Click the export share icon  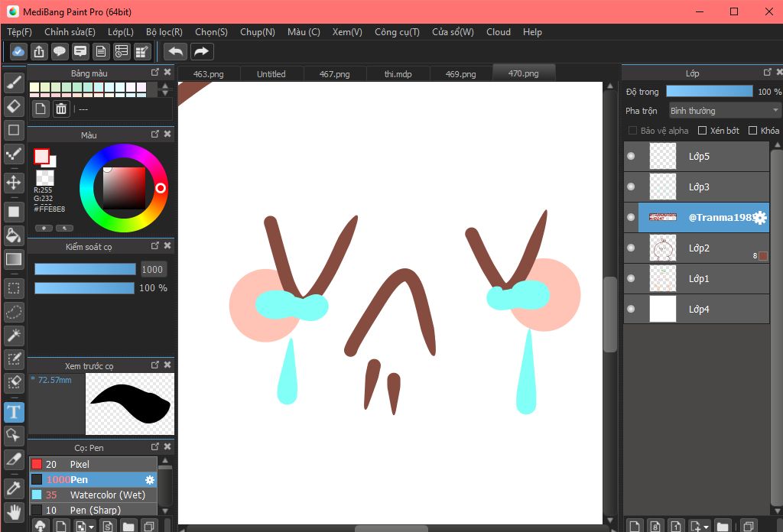point(39,51)
